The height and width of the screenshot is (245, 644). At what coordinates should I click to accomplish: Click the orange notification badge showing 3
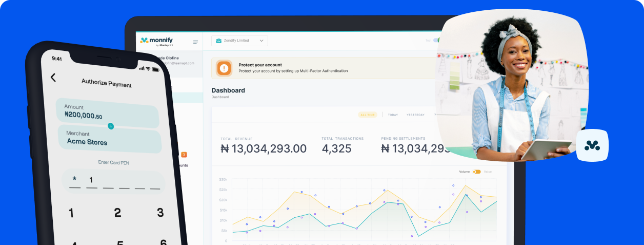point(184,155)
